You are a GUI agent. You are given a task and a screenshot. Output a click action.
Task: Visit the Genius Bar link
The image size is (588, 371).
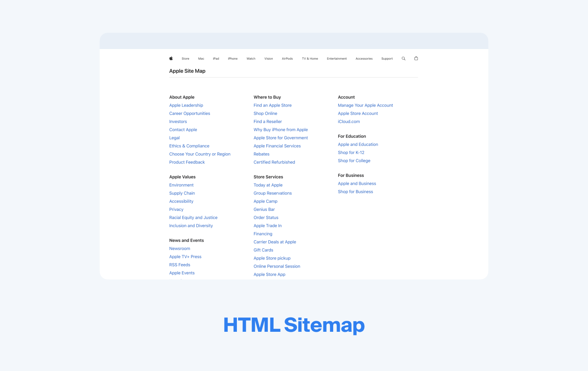click(x=264, y=210)
